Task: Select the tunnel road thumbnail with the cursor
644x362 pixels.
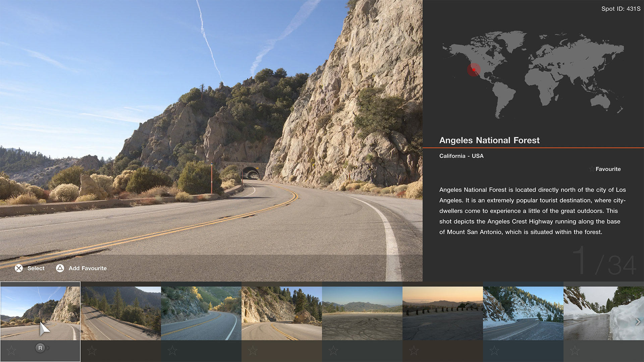Action: pyautogui.click(x=40, y=313)
